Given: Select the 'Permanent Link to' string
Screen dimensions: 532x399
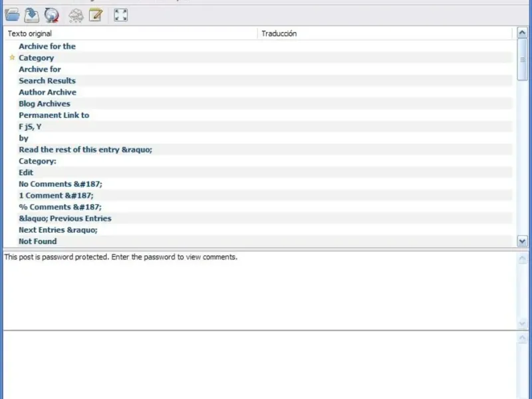Looking at the screenshot, I should [x=258, y=115].
